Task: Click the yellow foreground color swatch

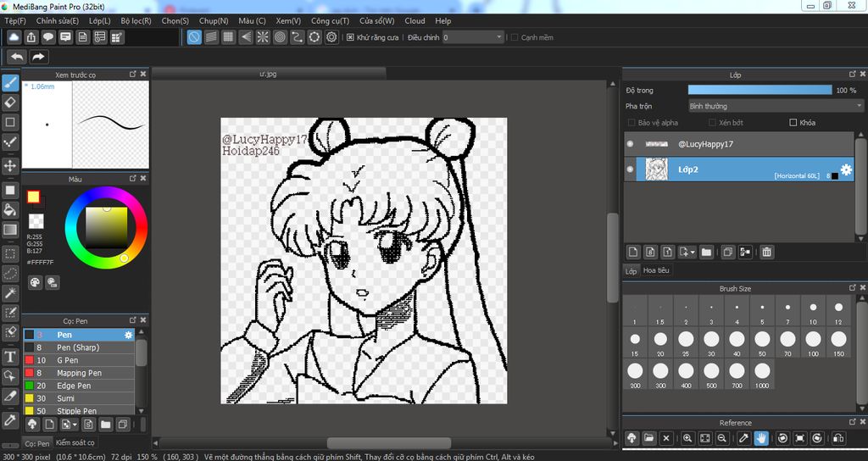Action: pyautogui.click(x=33, y=197)
